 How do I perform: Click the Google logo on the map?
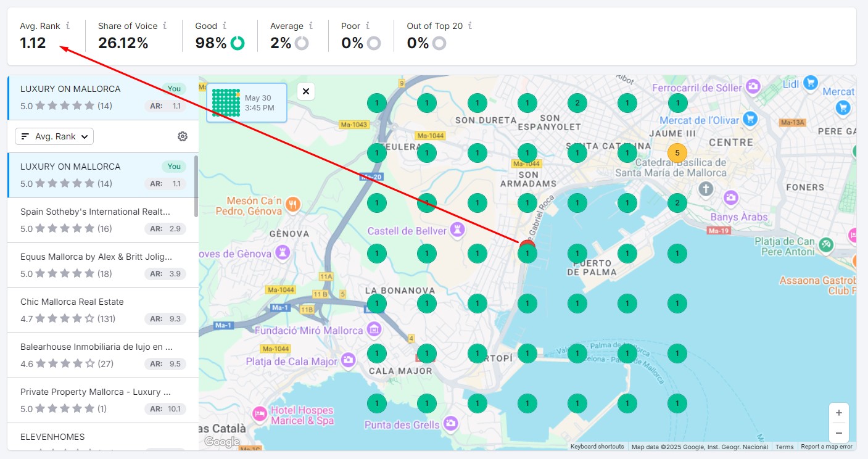(x=222, y=442)
